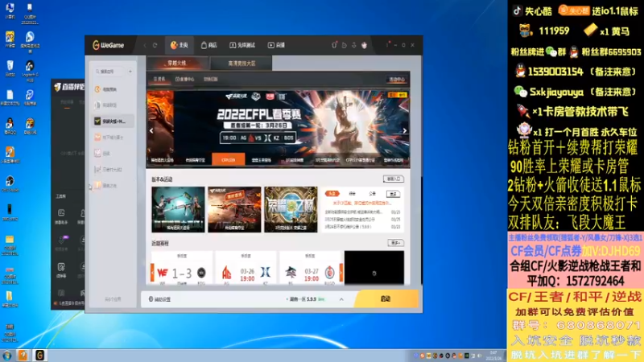This screenshot has height=362, width=644.
Task: Click the 更多+ button beside 近期赛程
Action: point(395,243)
